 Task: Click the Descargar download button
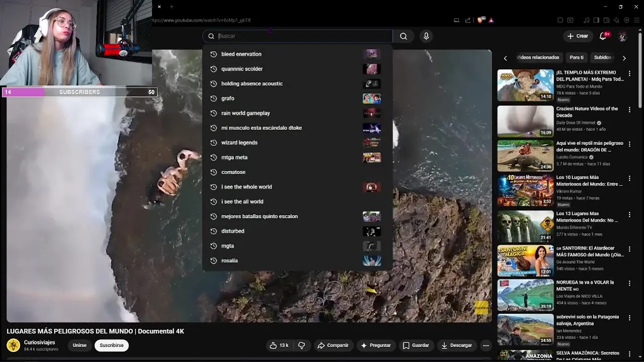457,345
